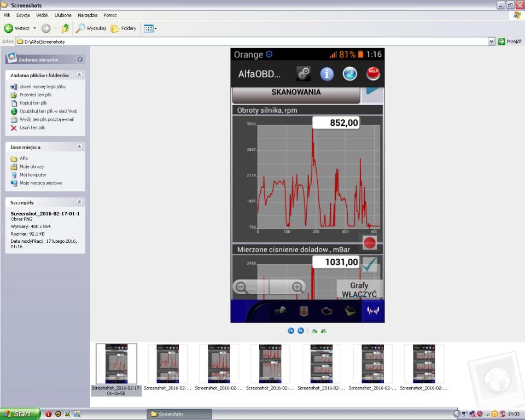Click the large image preview
Viewport: 525px width, 420px height.
[x=307, y=185]
